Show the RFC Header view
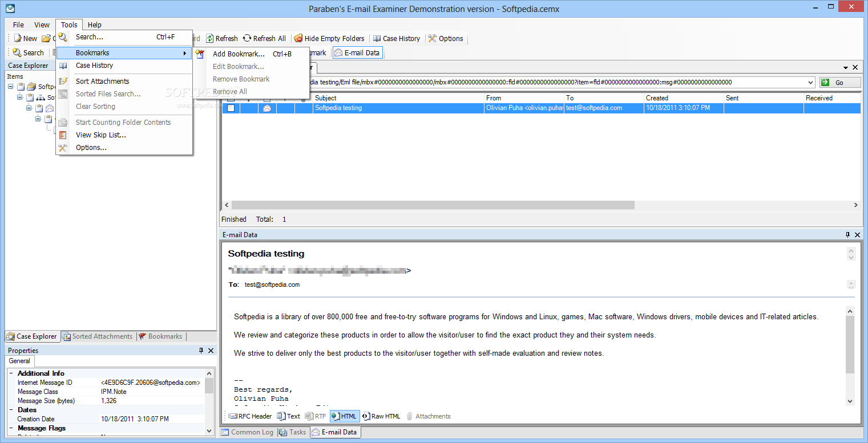868x443 pixels. (x=251, y=416)
